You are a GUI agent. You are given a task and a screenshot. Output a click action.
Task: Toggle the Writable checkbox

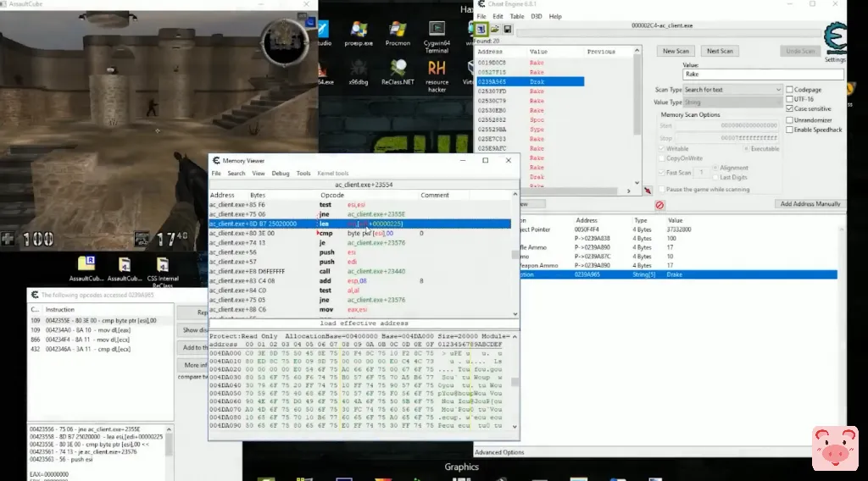661,149
